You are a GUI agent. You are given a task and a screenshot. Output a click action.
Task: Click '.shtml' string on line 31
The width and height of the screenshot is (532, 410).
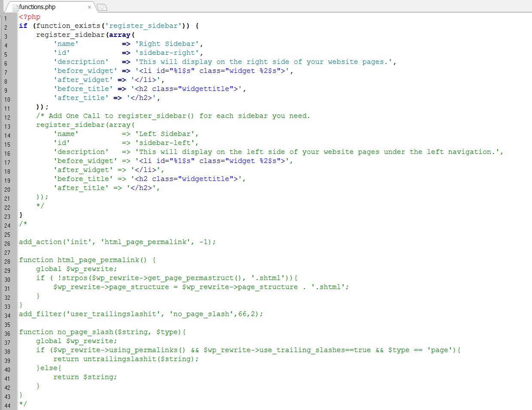328,287
